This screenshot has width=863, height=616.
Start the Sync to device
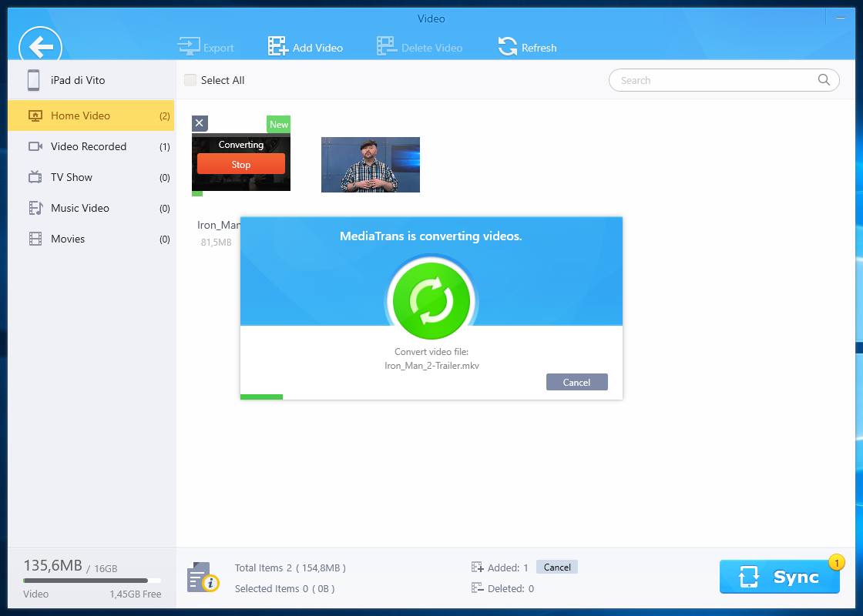point(779,577)
